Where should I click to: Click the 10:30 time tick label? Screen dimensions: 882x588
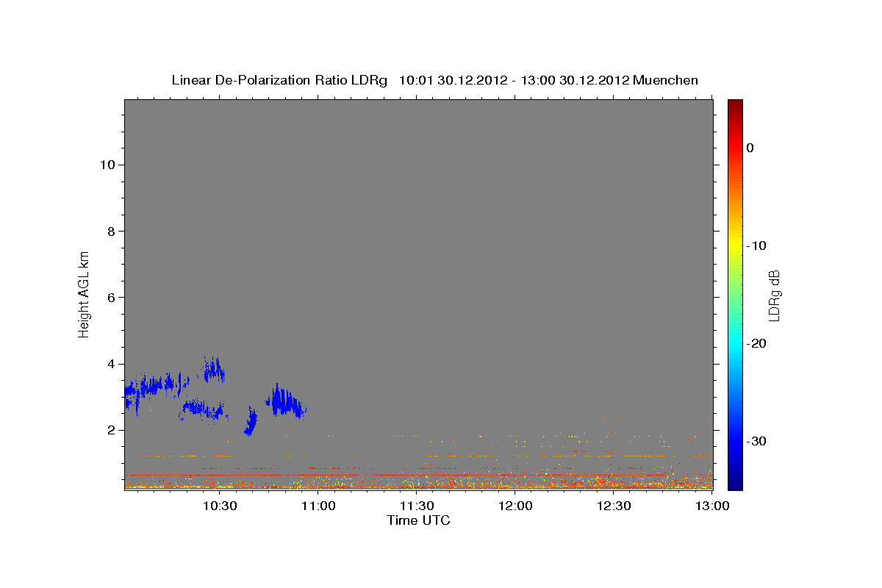[220, 506]
